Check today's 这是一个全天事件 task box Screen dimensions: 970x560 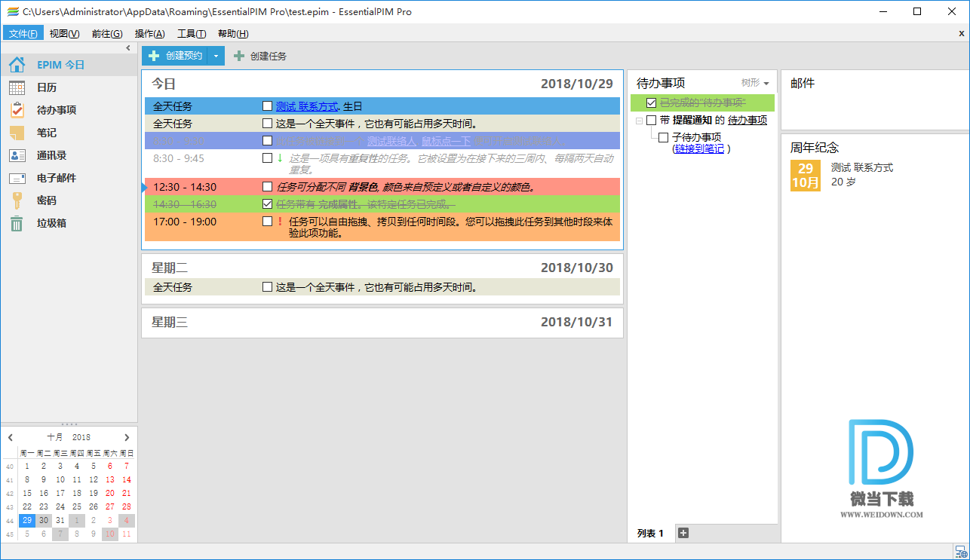point(267,123)
